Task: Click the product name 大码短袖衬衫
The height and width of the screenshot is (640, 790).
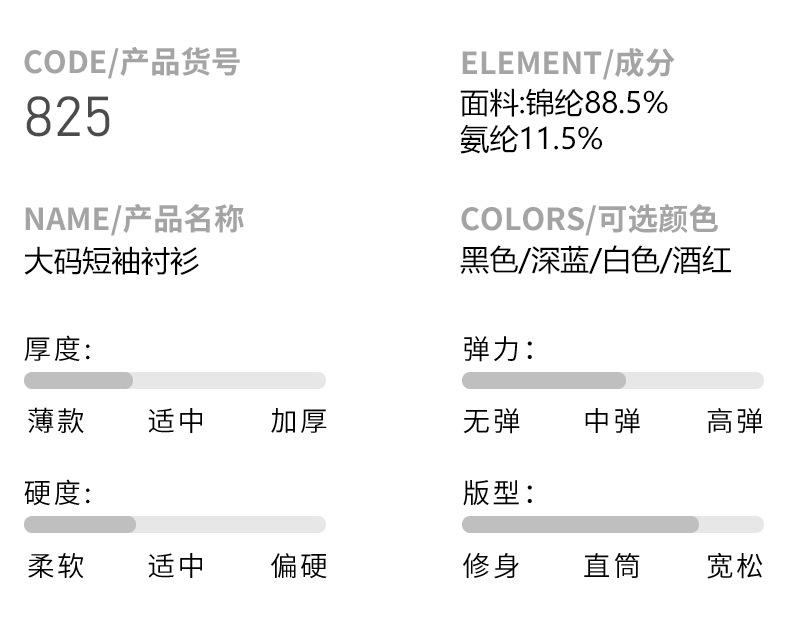Action: pos(111,261)
